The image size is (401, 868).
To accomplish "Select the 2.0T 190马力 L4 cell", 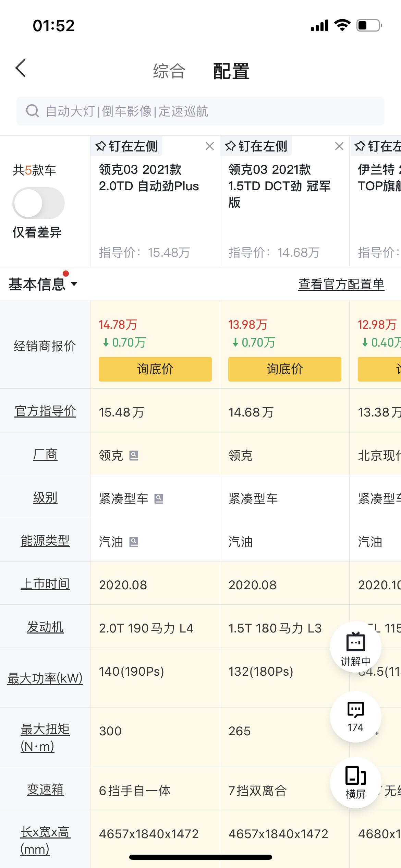I will point(155,626).
